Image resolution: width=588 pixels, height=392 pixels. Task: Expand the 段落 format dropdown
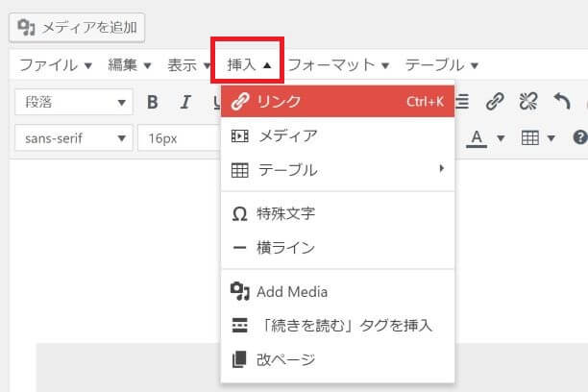coord(74,102)
